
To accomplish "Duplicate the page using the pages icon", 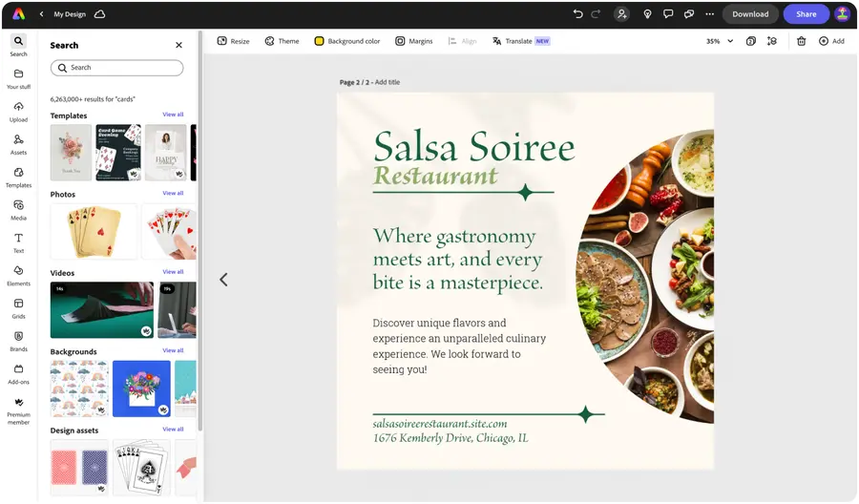I will pyautogui.click(x=751, y=41).
